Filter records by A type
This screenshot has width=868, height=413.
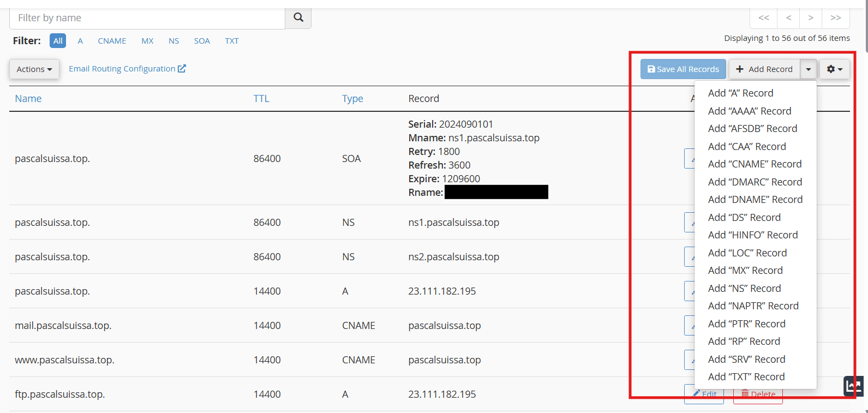tap(80, 41)
